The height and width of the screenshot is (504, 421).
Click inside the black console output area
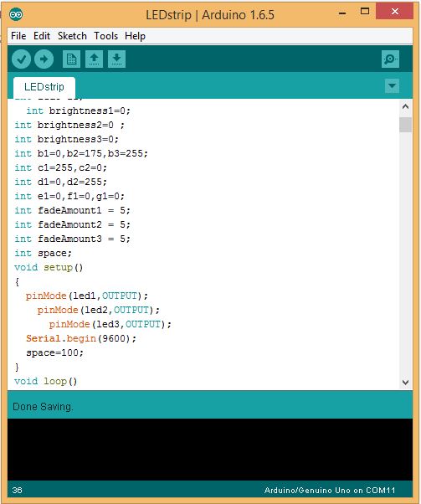(210, 450)
